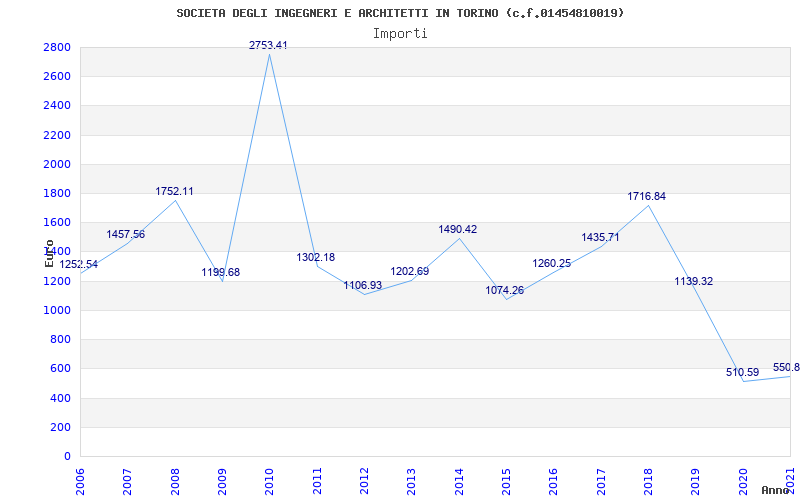Click the 'Euro' y-axis title
800x500 pixels.
click(x=49, y=254)
